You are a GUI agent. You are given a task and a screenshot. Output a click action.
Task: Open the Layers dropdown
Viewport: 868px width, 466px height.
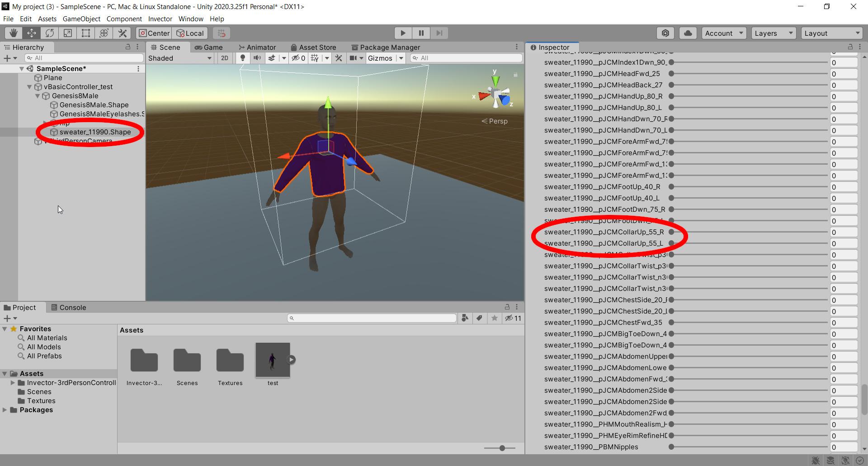pyautogui.click(x=774, y=33)
